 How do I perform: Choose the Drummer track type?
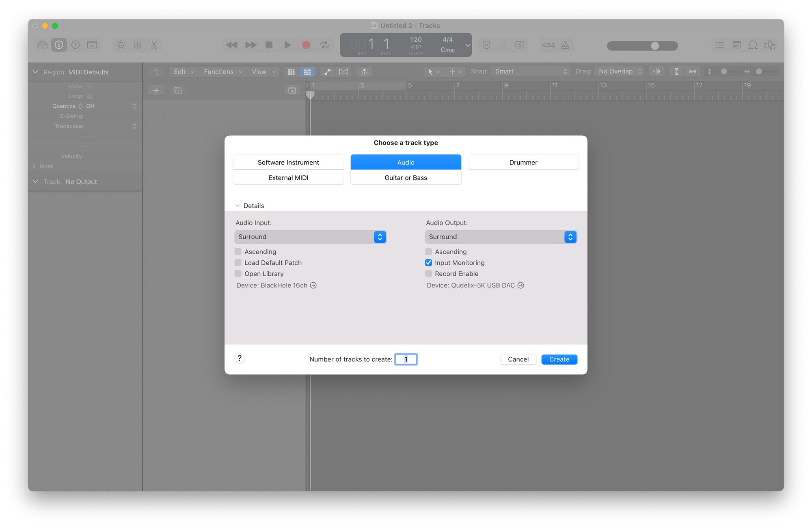click(x=523, y=162)
